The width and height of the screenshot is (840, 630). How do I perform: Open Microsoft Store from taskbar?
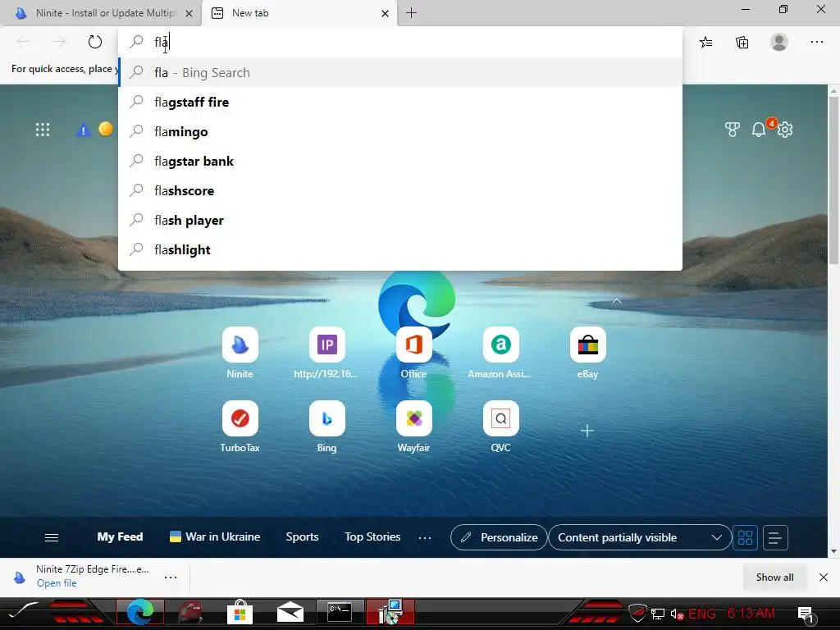[x=240, y=612]
